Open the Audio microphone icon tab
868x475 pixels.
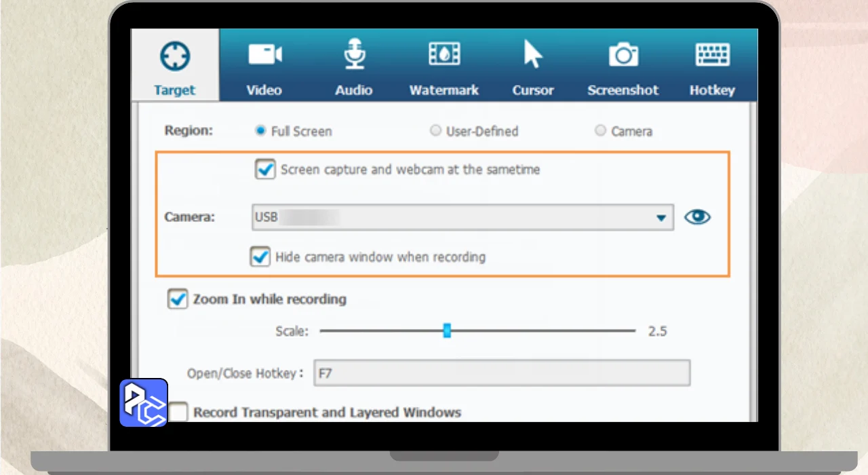353,54
